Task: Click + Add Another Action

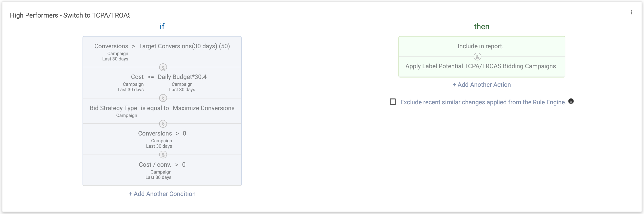Action: click(481, 85)
